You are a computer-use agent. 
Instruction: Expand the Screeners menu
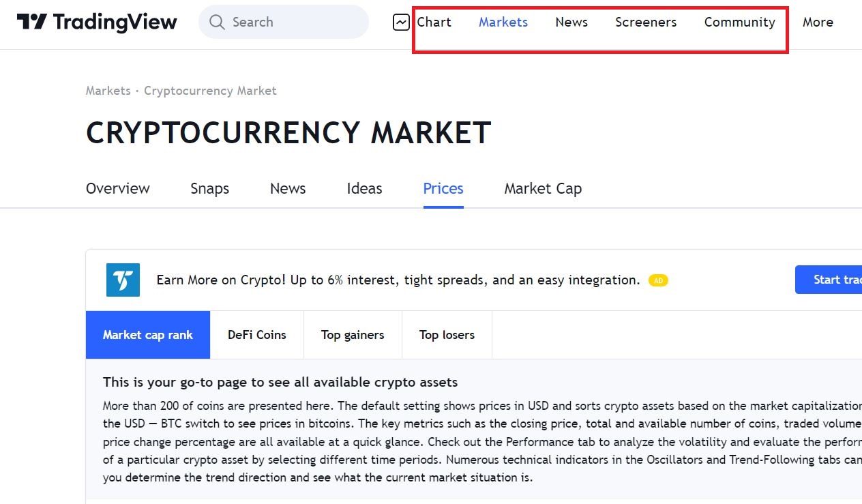click(x=645, y=23)
